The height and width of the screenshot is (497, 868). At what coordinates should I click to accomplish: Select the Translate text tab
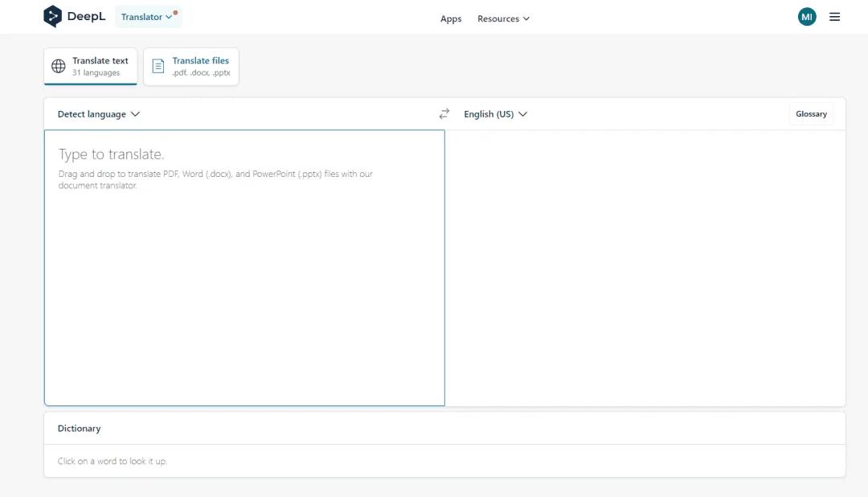coord(91,67)
